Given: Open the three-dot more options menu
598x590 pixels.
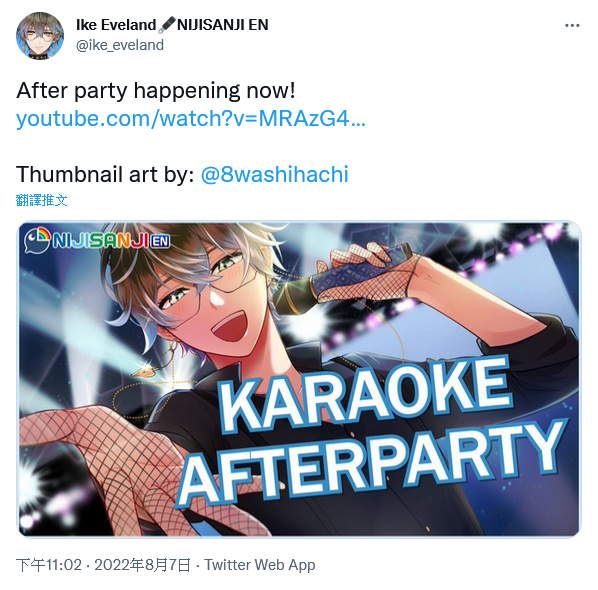Looking at the screenshot, I should click(572, 26).
